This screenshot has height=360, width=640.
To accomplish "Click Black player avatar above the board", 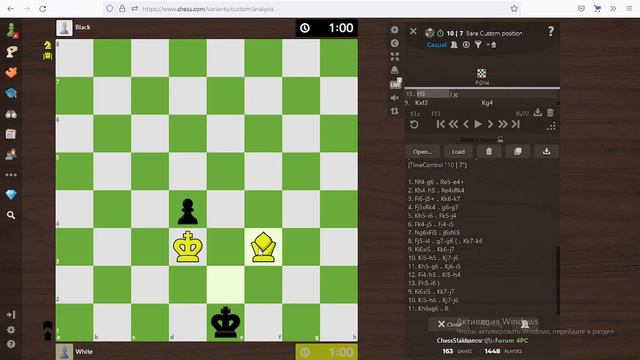I will [x=64, y=28].
